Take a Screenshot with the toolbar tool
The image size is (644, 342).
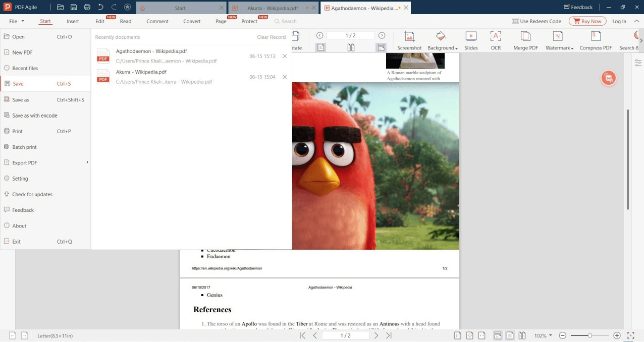click(409, 41)
